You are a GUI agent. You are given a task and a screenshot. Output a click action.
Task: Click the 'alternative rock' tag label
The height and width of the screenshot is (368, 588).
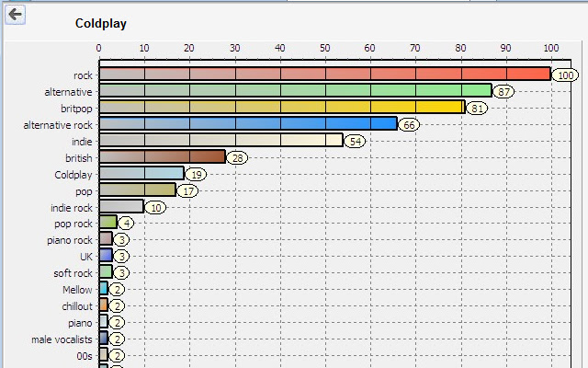point(58,125)
